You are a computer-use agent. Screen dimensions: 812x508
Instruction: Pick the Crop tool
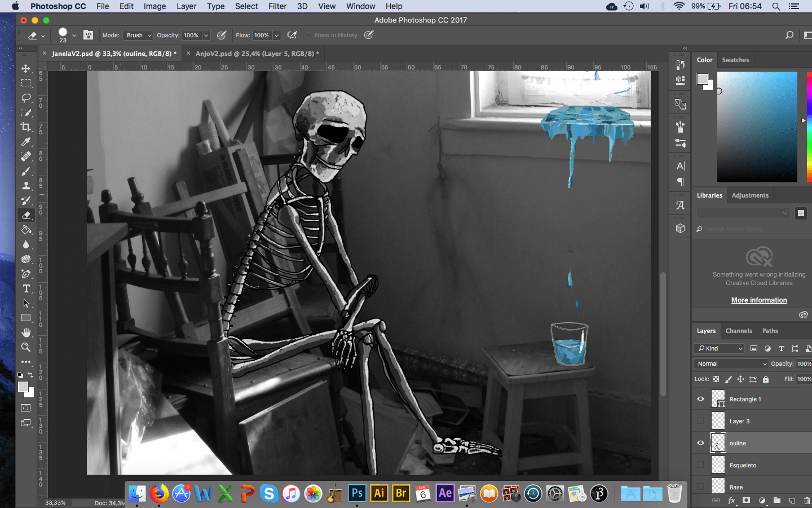(26, 127)
